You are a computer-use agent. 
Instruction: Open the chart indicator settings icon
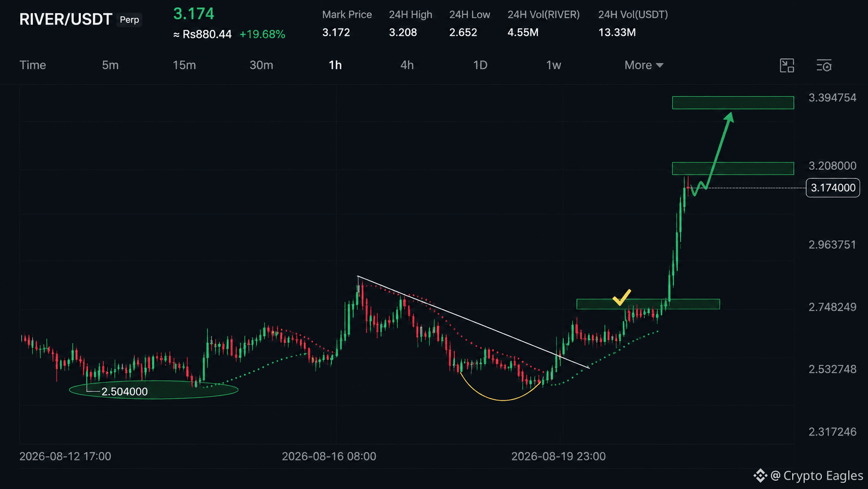click(824, 65)
